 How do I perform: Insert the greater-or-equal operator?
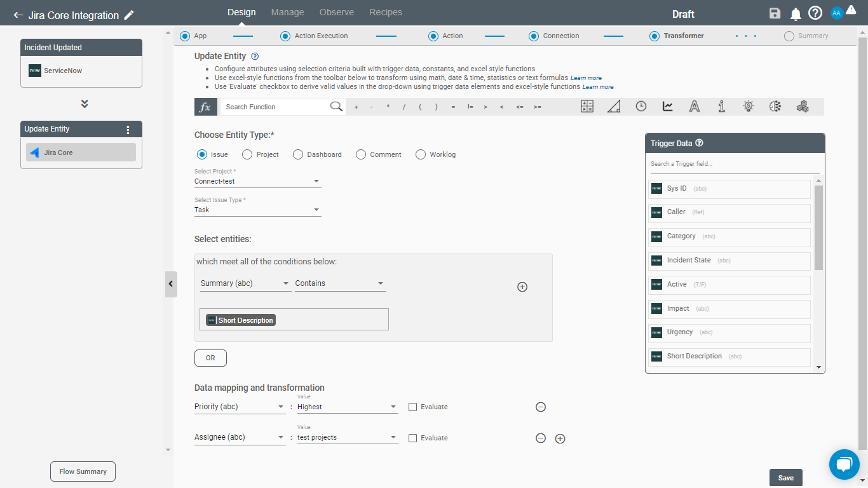click(538, 107)
